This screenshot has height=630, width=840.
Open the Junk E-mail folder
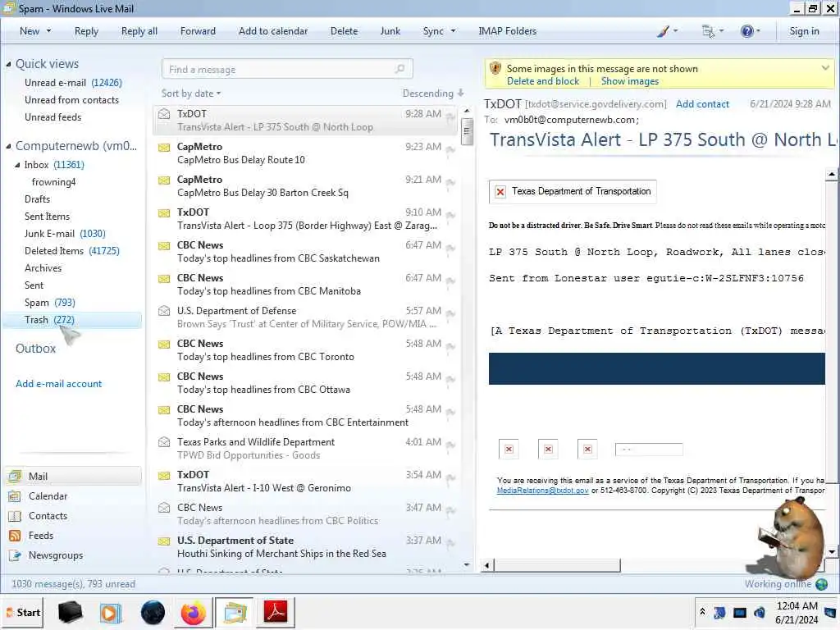click(x=65, y=234)
